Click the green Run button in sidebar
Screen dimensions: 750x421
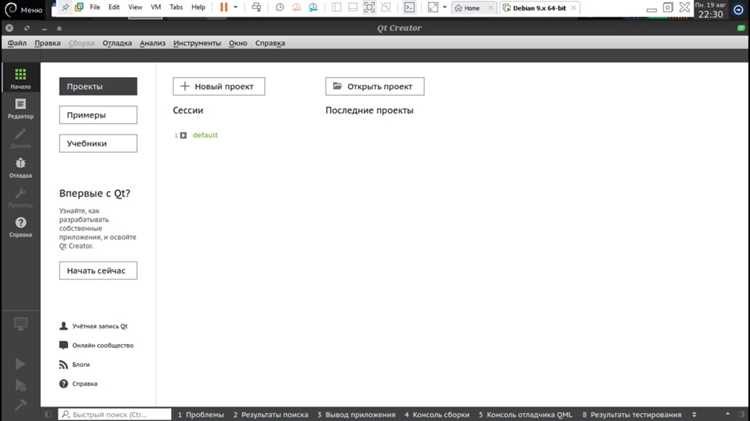coord(20,364)
